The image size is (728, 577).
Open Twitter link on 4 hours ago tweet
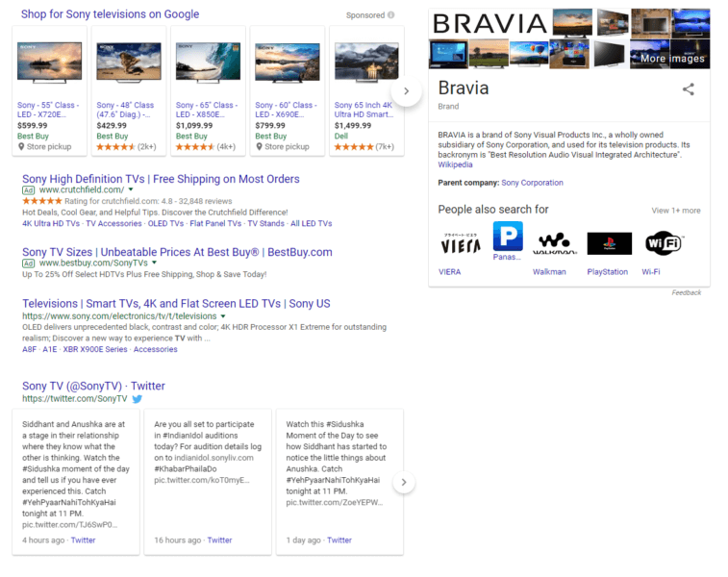83,540
